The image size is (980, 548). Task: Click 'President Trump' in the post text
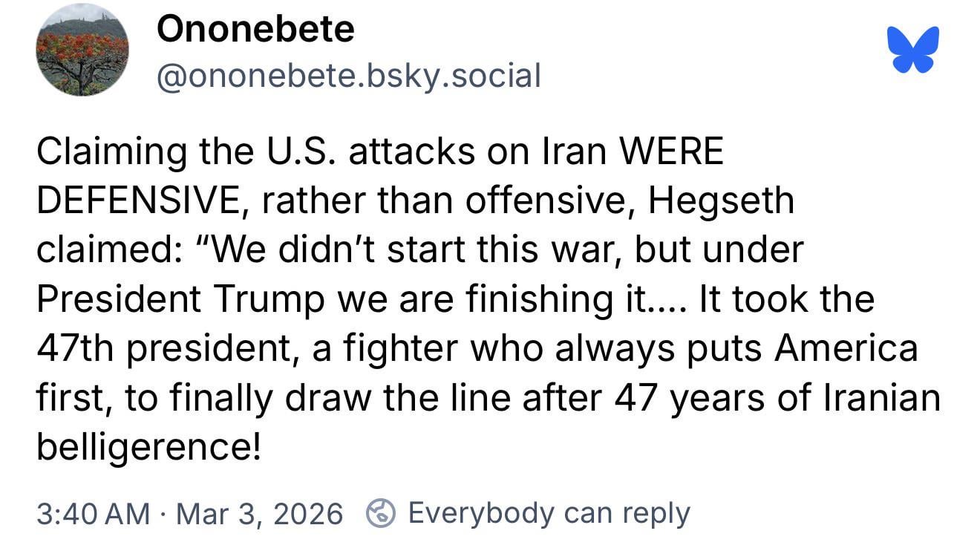pos(180,299)
